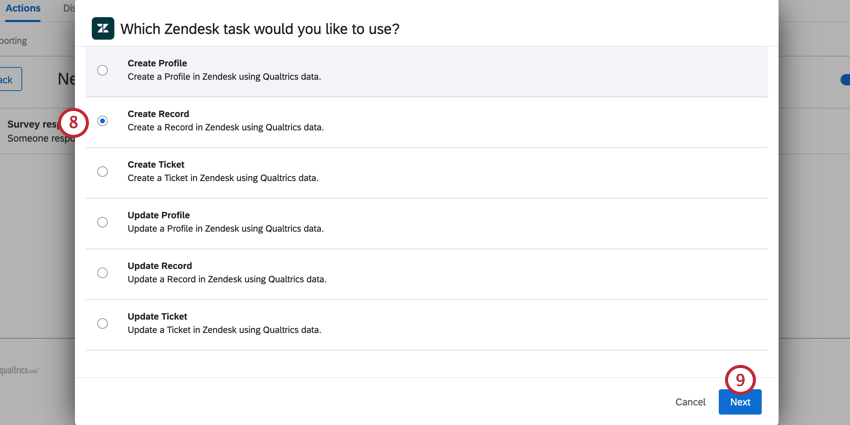Click the 'Create Ticket' task title text
The image size is (850, 425).
(156, 164)
